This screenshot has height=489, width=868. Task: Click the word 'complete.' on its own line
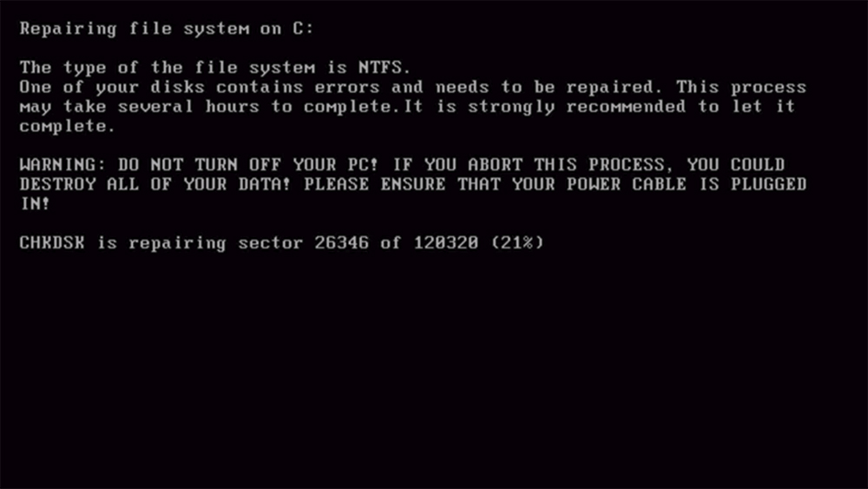click(67, 127)
